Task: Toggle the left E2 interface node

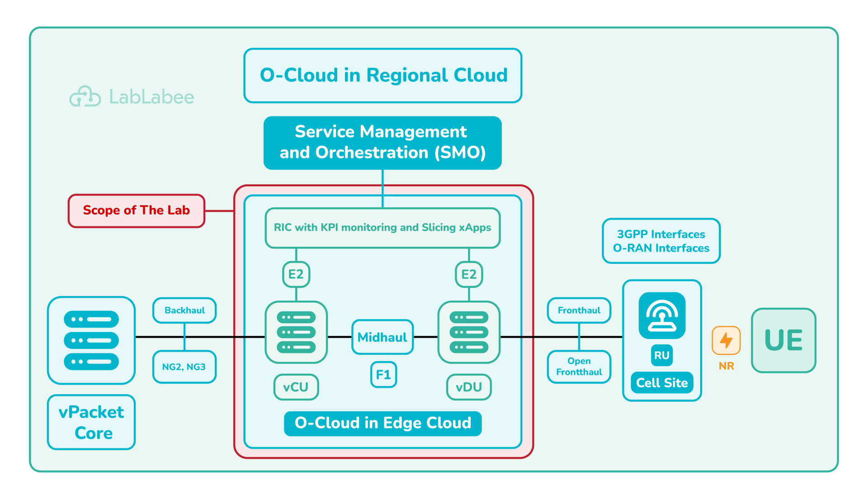Action: click(x=296, y=274)
